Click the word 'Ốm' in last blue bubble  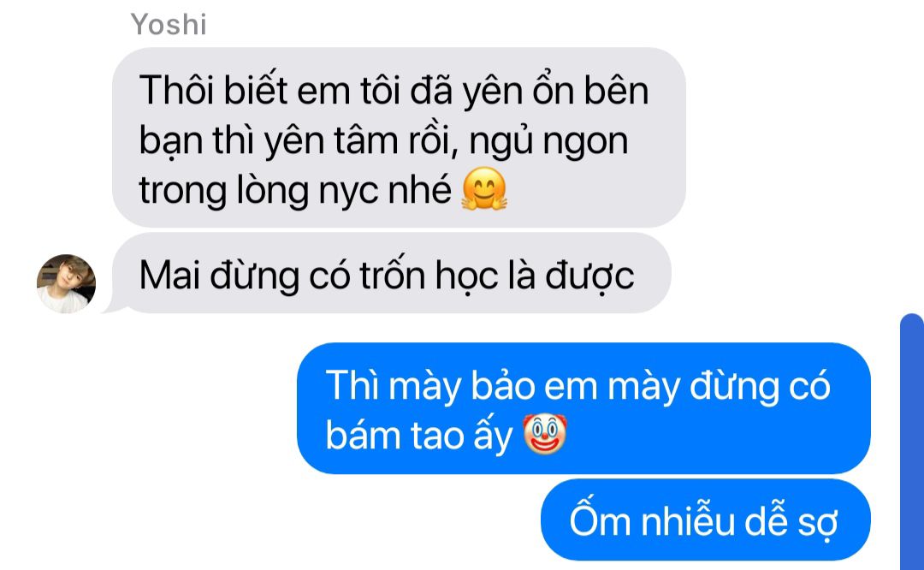tap(600, 519)
